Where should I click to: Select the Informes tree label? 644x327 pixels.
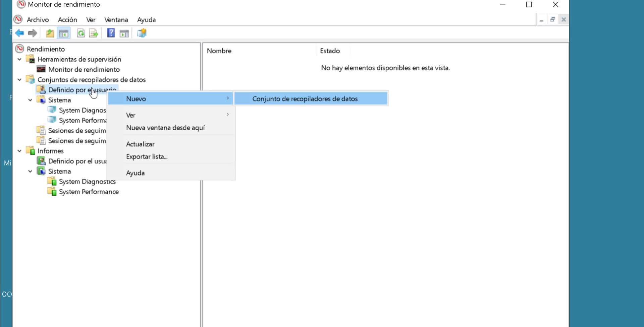pos(50,151)
